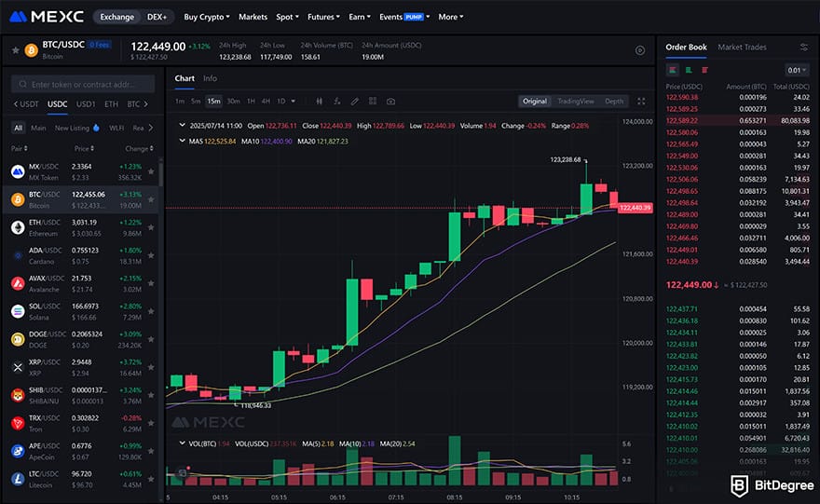Toggle favorite star on SOL/USDC row
Image resolution: width=820 pixels, height=504 pixels.
pos(151,311)
